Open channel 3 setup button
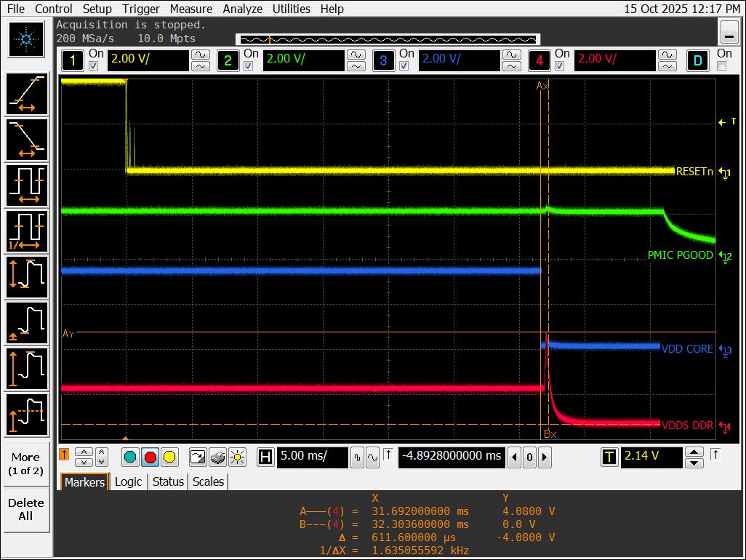Screen dimensions: 746x560 coord(383,60)
